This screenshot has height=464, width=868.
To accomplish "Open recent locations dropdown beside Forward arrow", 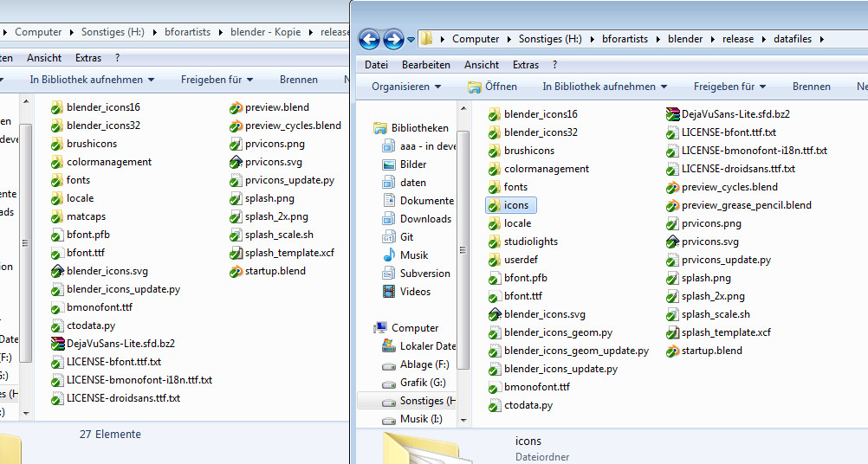I will pos(411,40).
